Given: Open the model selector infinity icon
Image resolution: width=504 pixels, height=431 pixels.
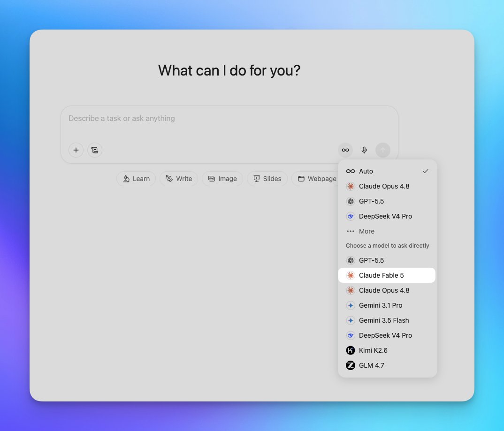Looking at the screenshot, I should click(x=345, y=150).
